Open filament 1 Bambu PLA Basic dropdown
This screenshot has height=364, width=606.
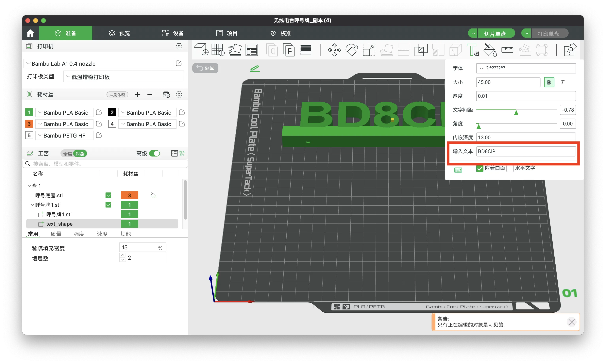[64, 112]
